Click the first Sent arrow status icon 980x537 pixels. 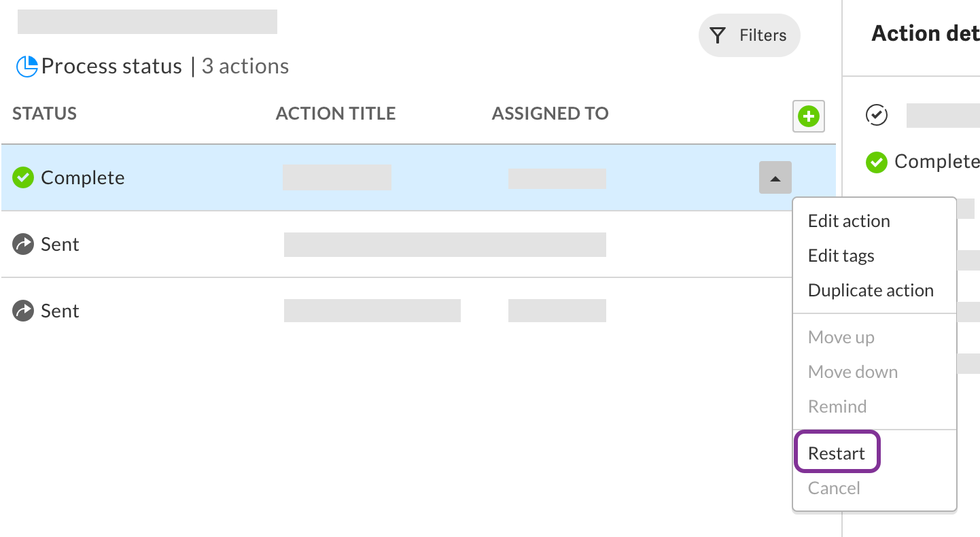(x=23, y=244)
